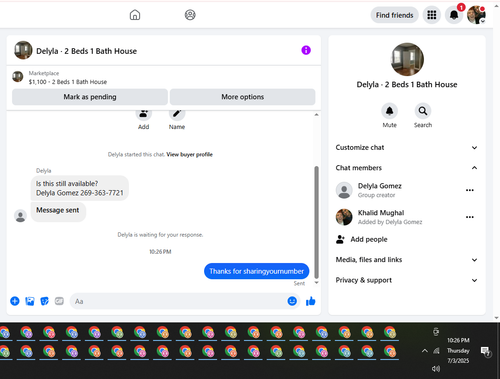Show hidden tray icons chevron in taskbar
The width and height of the screenshot is (500, 379).
425,351
